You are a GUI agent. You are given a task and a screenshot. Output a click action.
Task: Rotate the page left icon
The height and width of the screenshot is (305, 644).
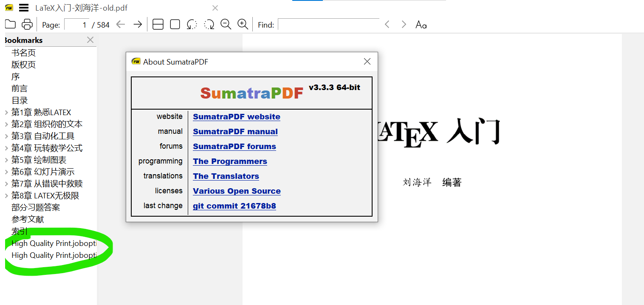pos(192,24)
